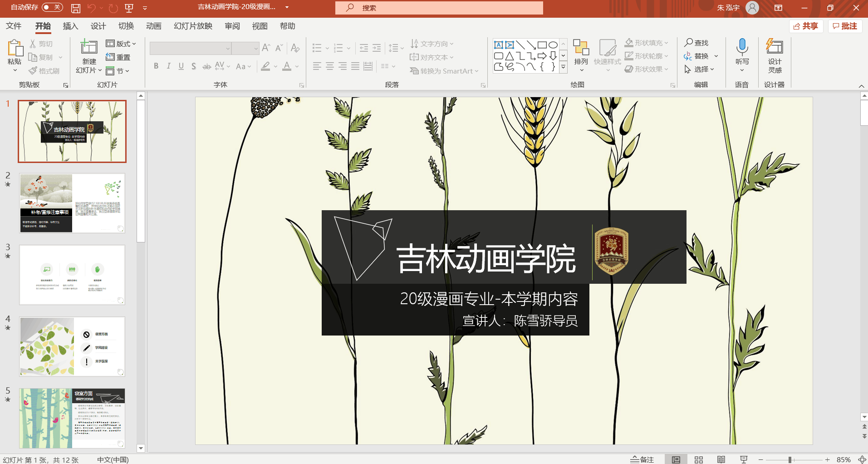
Task: Open Shape Fill (形状填充) dropdown
Action: click(646, 43)
